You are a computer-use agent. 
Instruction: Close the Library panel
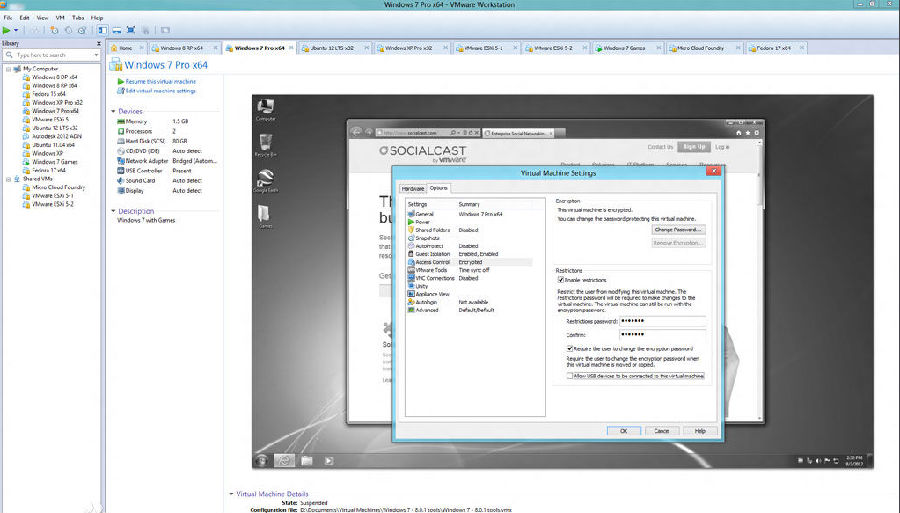point(99,44)
